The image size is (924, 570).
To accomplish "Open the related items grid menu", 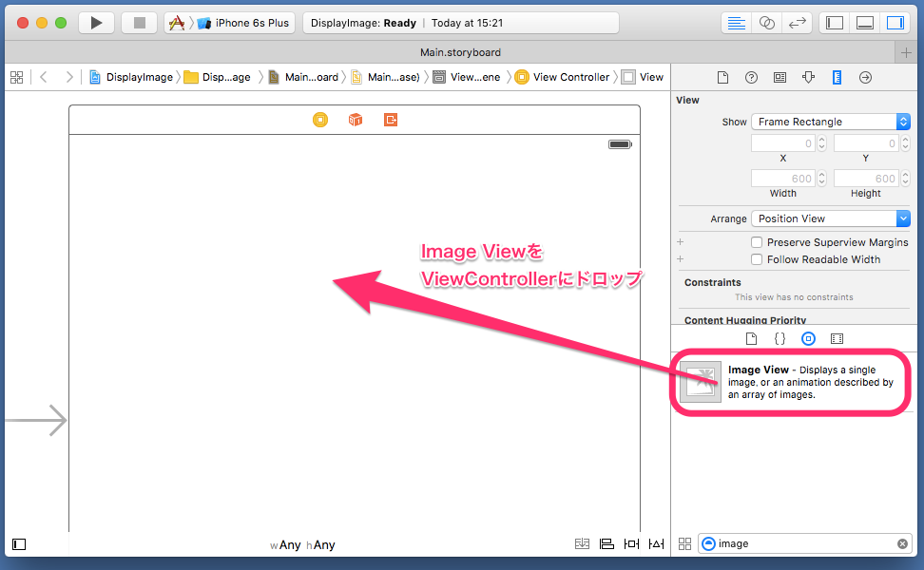I will 16,77.
